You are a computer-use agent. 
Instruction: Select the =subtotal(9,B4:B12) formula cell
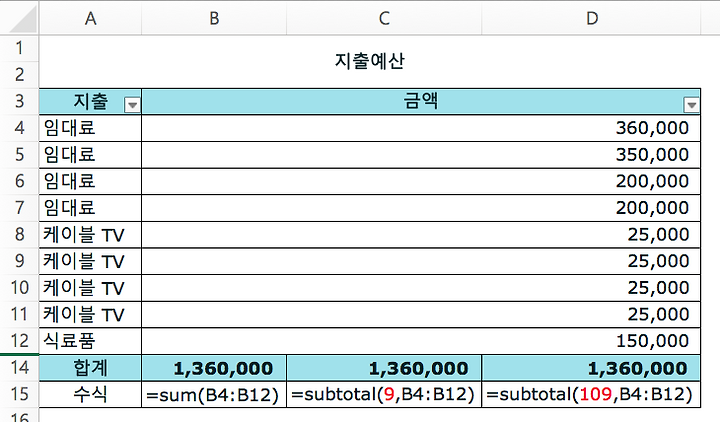coord(384,394)
